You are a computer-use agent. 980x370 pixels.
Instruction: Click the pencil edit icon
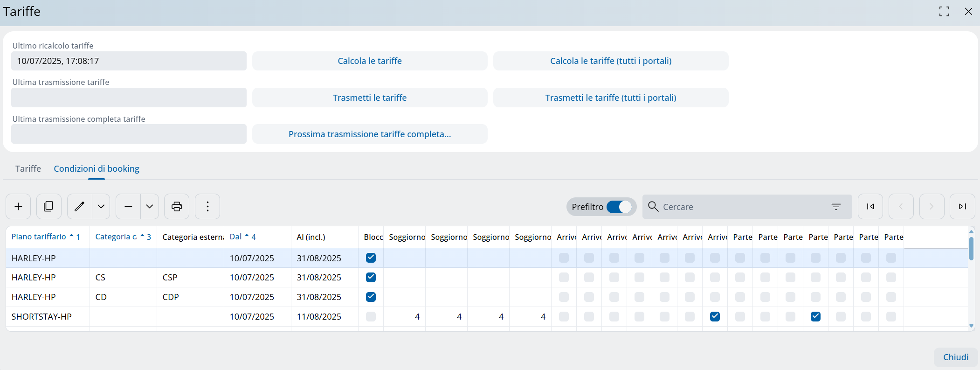[x=80, y=206]
